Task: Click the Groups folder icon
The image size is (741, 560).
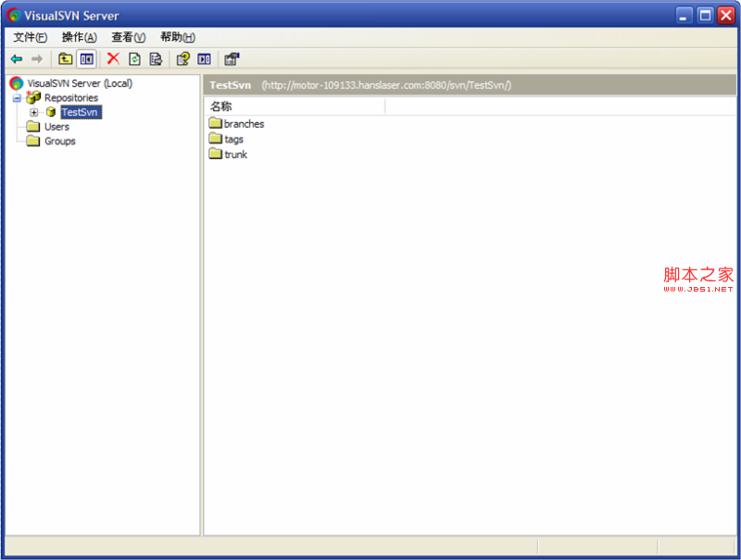Action: pyautogui.click(x=33, y=141)
